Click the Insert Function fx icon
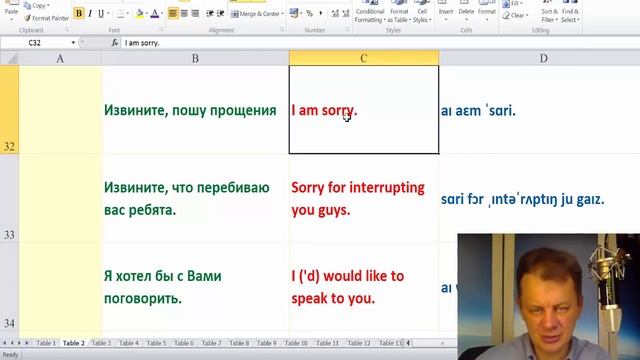 coord(115,42)
